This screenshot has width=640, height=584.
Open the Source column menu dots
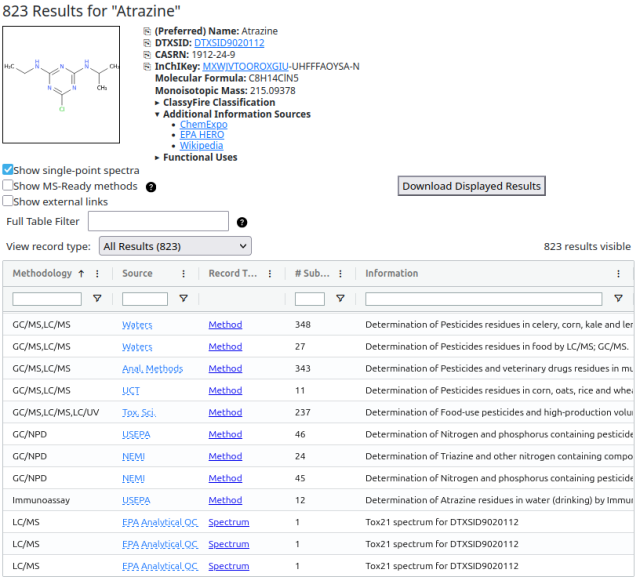click(x=184, y=273)
